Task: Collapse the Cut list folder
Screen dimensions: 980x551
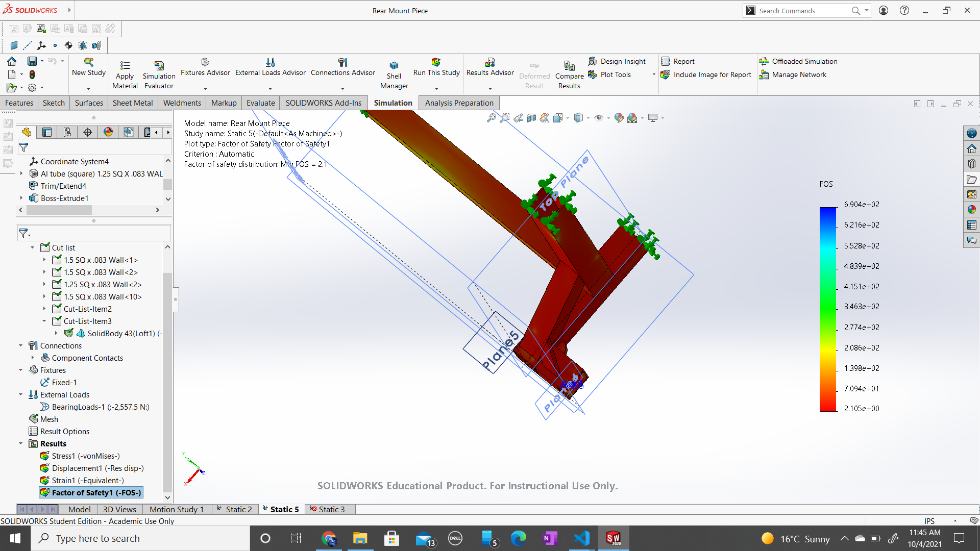Action: [32, 247]
